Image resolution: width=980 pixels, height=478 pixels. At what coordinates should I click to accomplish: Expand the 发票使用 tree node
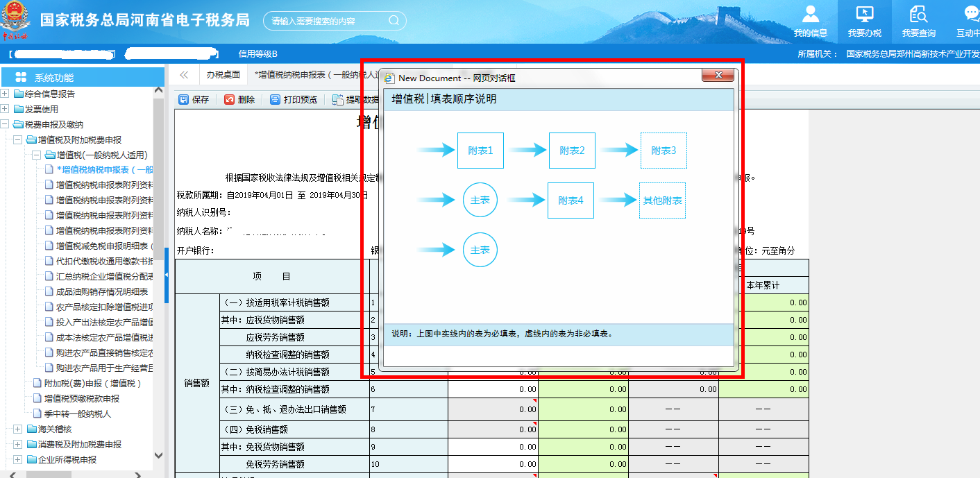click(6, 109)
